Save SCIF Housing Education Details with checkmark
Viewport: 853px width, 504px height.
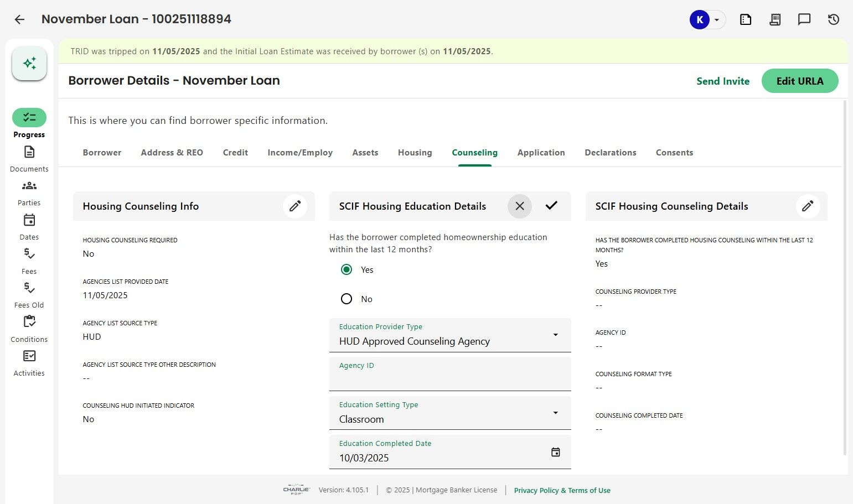pyautogui.click(x=551, y=206)
